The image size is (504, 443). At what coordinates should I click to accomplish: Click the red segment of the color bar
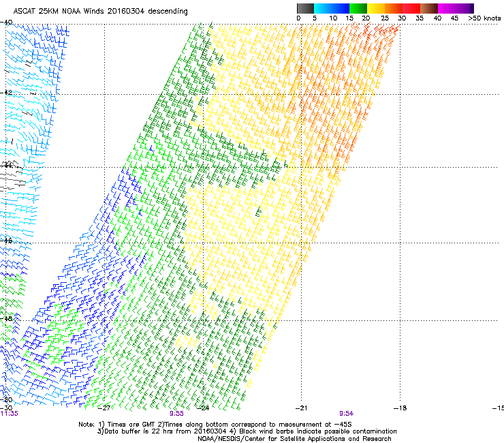411,8
